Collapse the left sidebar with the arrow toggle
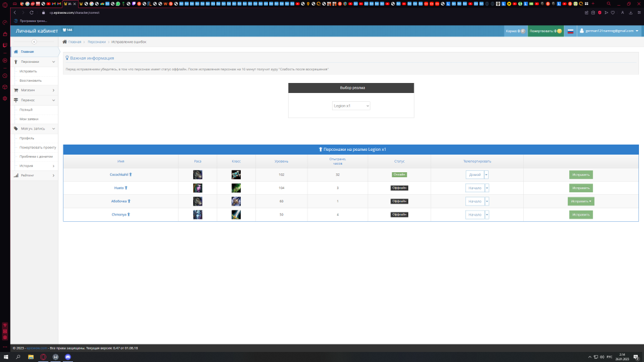Image resolution: width=644 pixels, height=362 pixels. click(x=34, y=41)
